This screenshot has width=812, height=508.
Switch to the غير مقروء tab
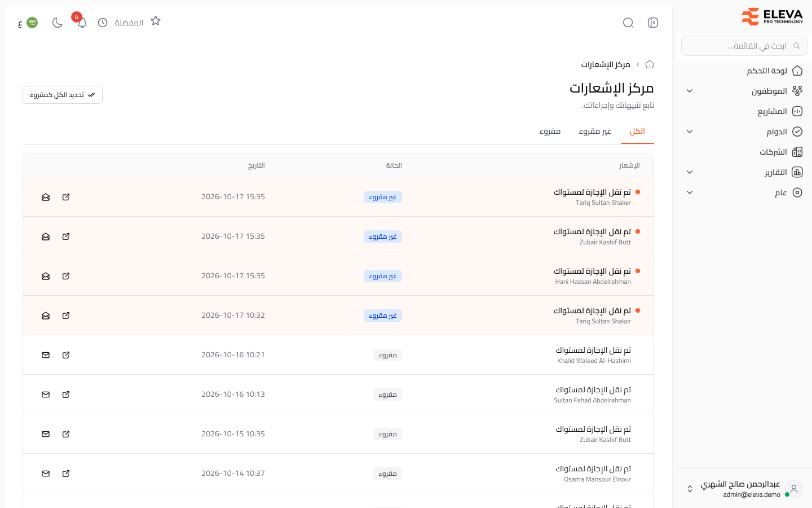(x=595, y=132)
